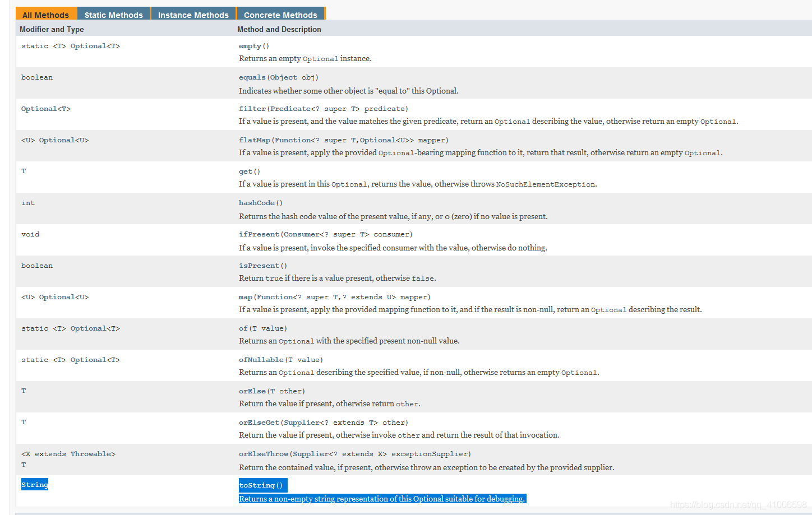
Task: Select the All Methods tab
Action: point(46,15)
